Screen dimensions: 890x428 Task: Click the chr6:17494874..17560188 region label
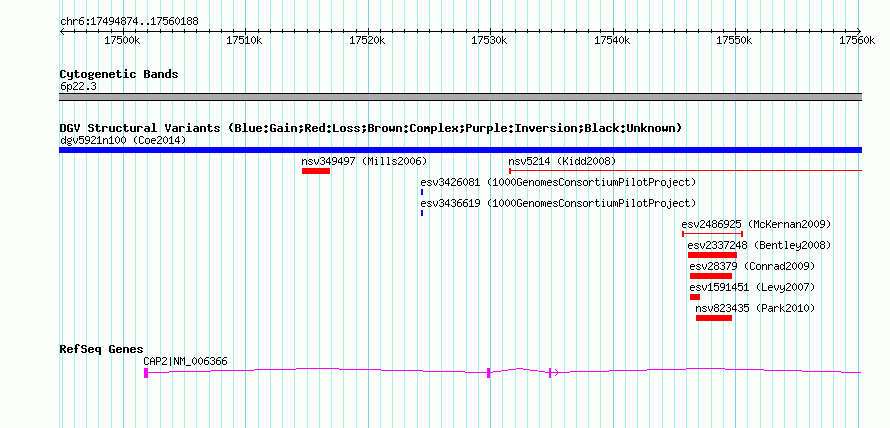[x=129, y=22]
